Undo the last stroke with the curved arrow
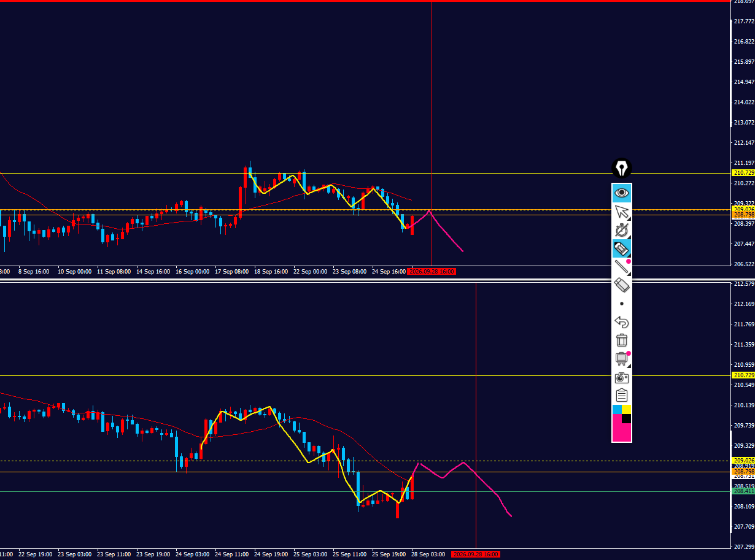 point(622,322)
